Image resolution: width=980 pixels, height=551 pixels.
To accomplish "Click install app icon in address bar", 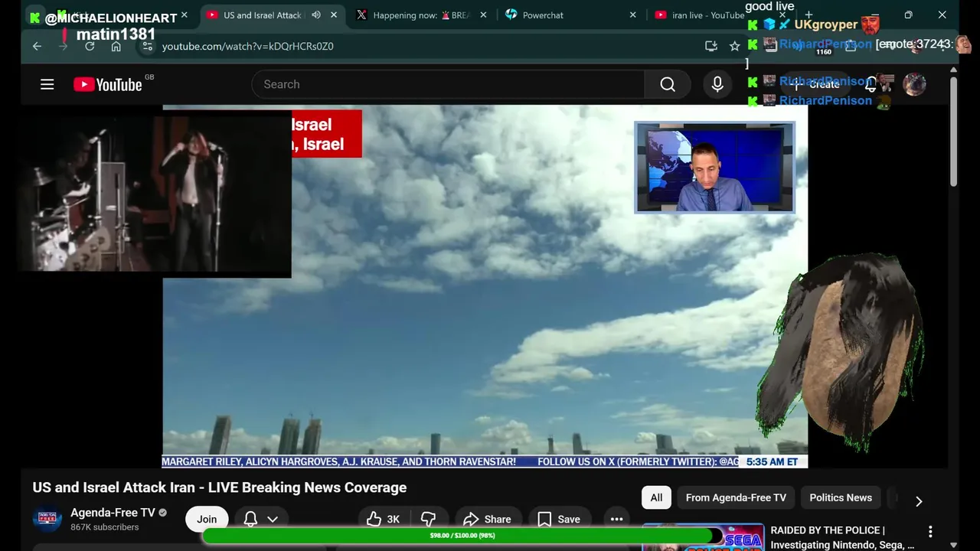I will [711, 46].
